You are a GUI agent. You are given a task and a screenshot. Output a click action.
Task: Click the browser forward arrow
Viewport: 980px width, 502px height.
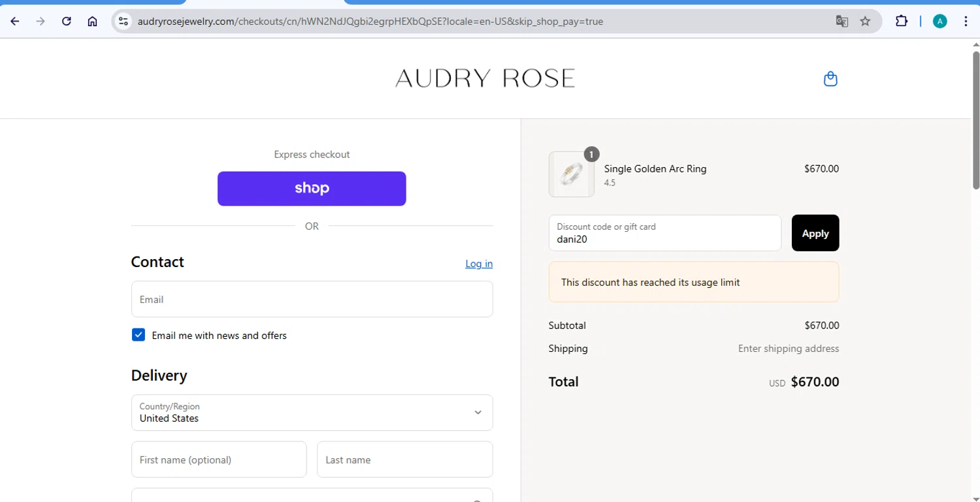pos(41,21)
